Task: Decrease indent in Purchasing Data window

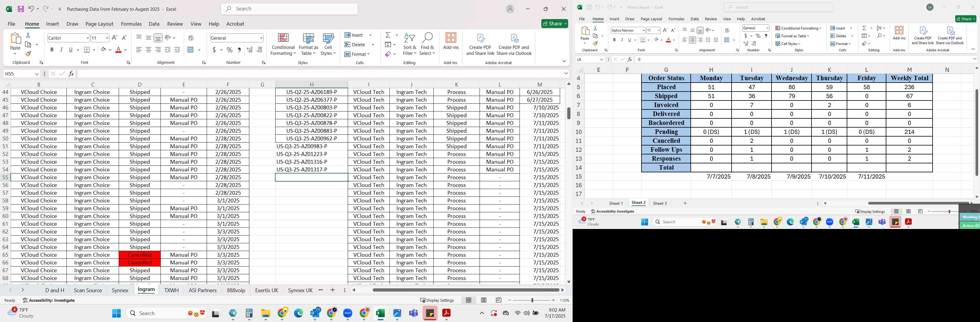Action: 167,50
